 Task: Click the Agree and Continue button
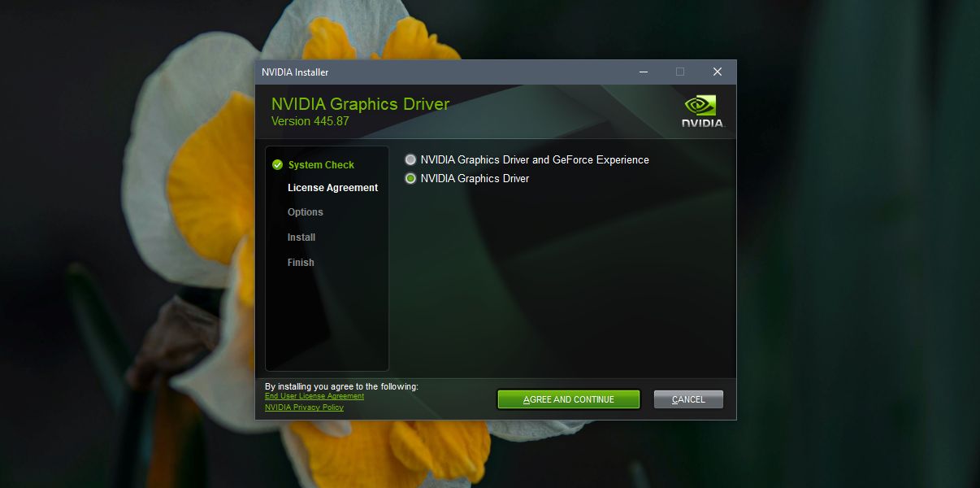pyautogui.click(x=569, y=399)
